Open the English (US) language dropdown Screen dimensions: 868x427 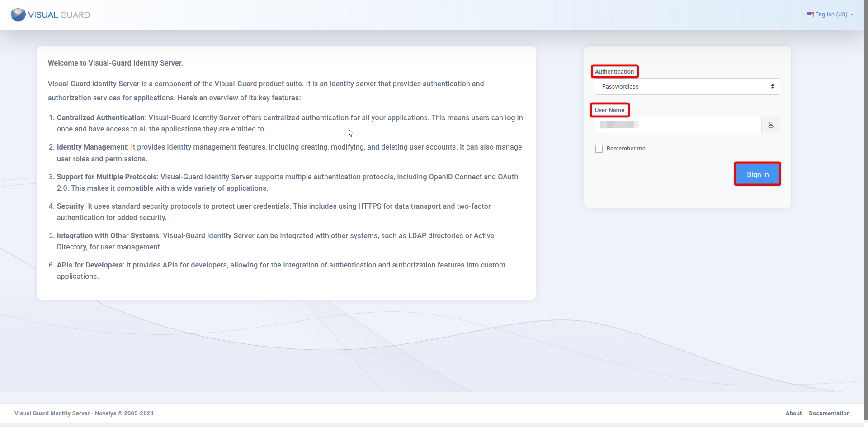point(831,14)
